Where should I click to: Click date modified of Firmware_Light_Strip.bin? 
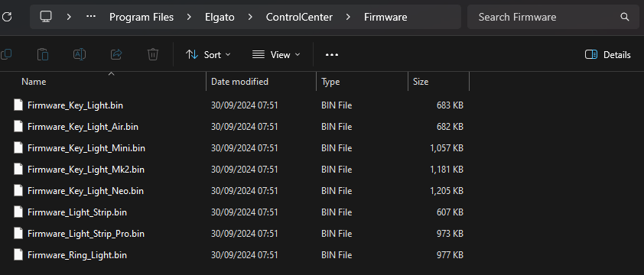click(245, 212)
